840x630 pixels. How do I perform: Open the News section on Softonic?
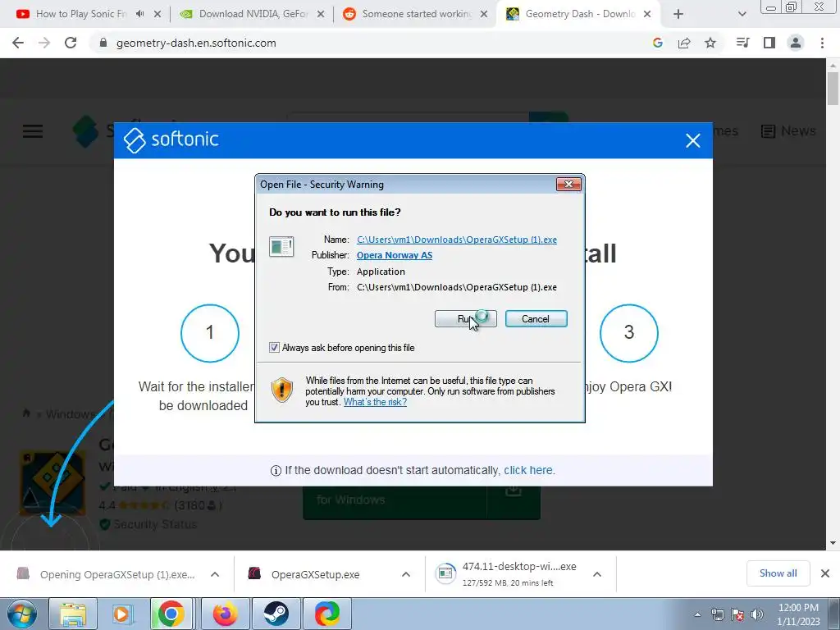(788, 130)
